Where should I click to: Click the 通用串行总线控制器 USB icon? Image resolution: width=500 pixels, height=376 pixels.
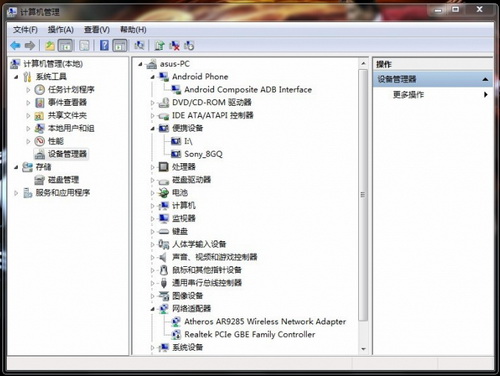[x=164, y=283]
